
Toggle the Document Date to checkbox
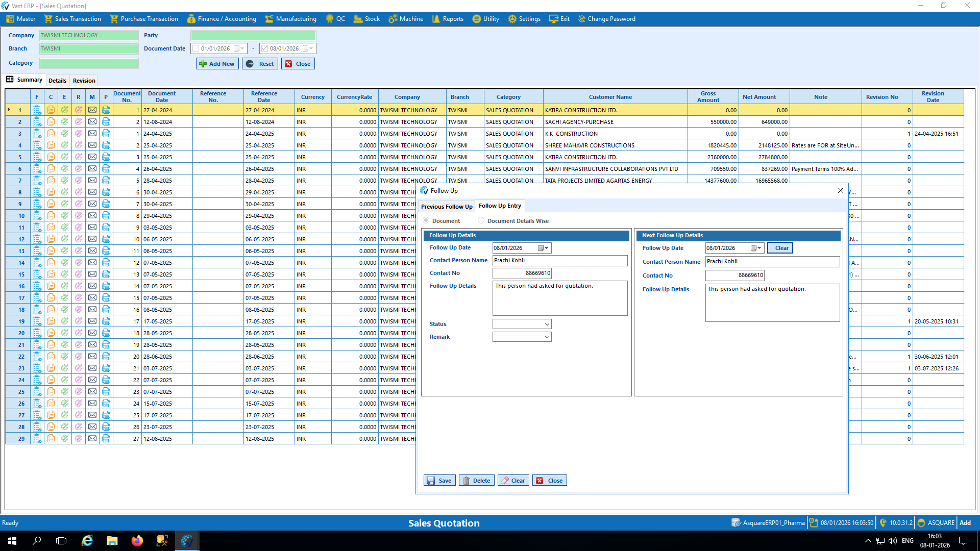point(264,48)
